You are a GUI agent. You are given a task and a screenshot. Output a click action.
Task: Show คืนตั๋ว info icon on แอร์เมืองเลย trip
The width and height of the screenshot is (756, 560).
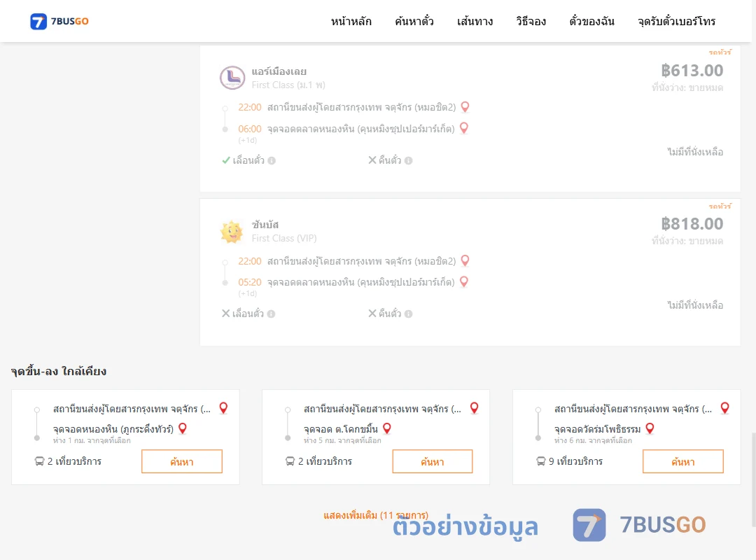408,160
